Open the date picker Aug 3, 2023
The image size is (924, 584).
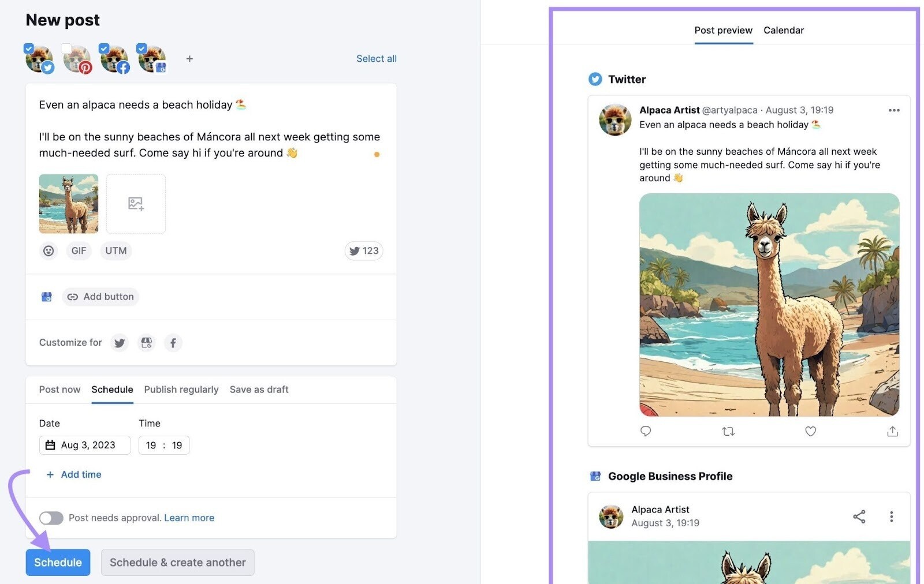[85, 445]
